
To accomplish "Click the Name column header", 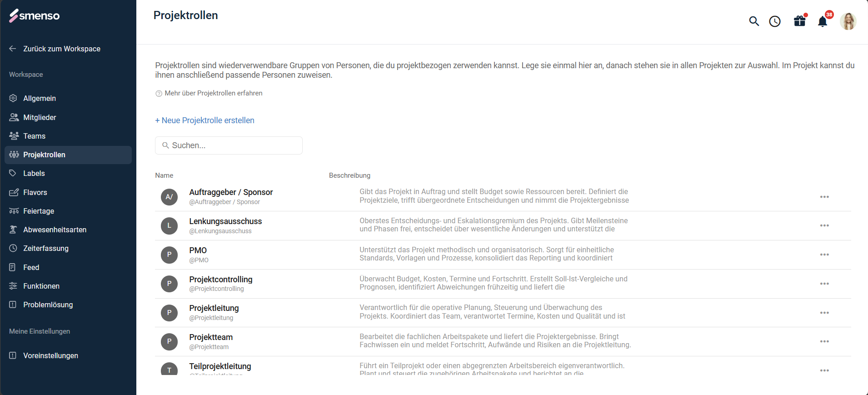I will click(x=164, y=175).
